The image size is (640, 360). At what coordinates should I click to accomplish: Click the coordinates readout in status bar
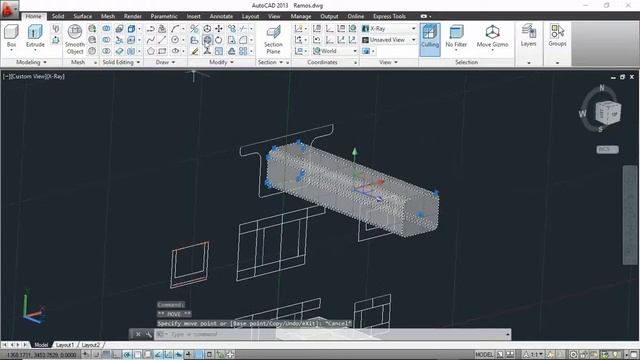(41, 355)
